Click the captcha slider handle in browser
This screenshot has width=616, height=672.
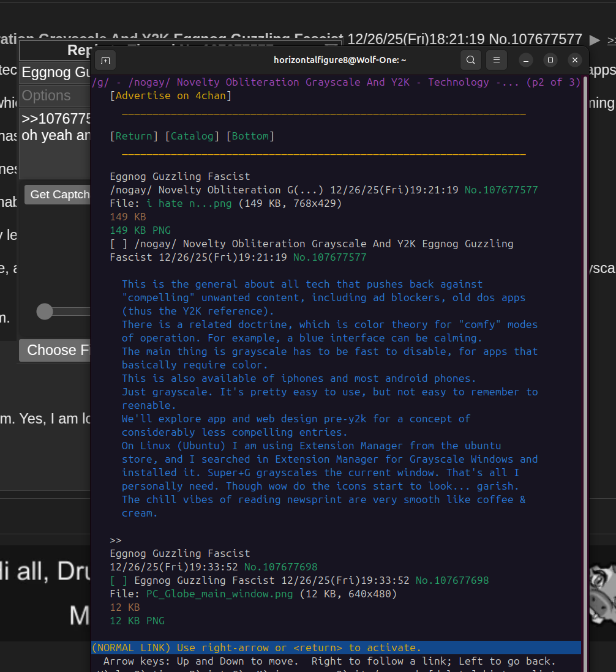45,312
